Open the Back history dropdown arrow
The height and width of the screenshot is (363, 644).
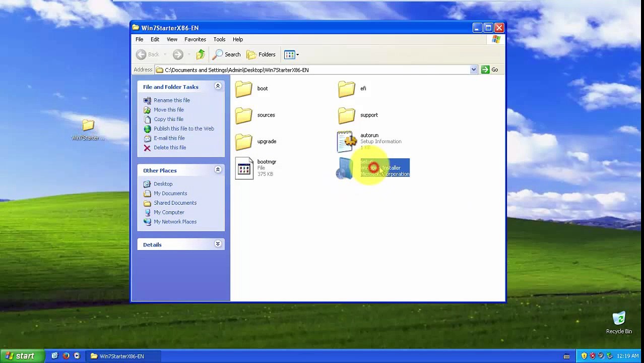(x=165, y=54)
